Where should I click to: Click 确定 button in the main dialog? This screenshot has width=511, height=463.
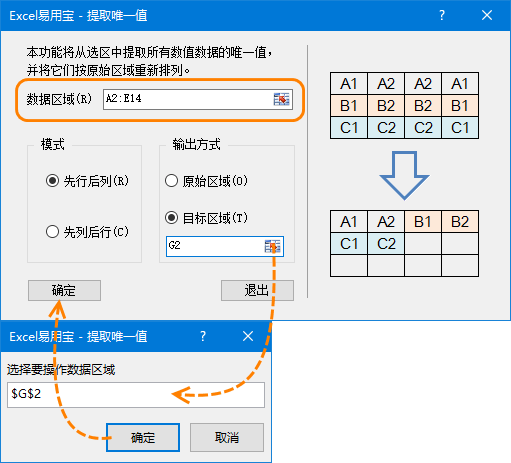point(64,290)
